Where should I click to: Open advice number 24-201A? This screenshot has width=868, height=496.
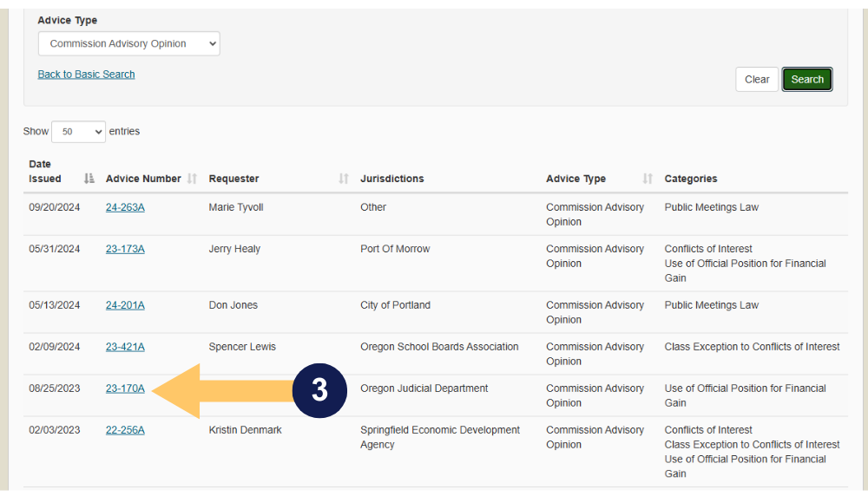(125, 305)
